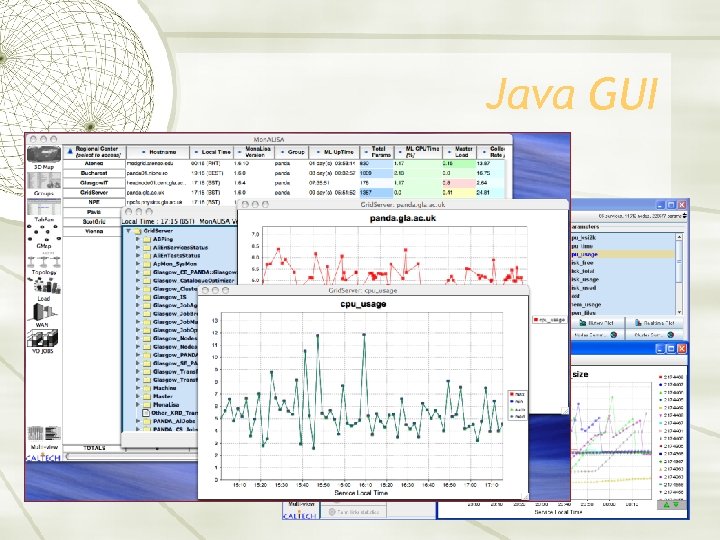Screen dimensions: 720x540
Task: Click the History Plot button
Action: tap(597, 323)
